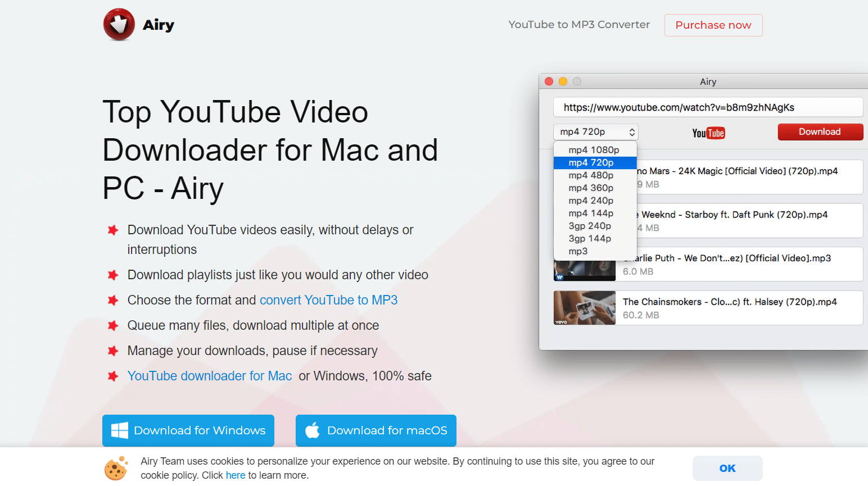Click the 6.0 MB file size text
The height and width of the screenshot is (486, 868).
[x=638, y=271]
